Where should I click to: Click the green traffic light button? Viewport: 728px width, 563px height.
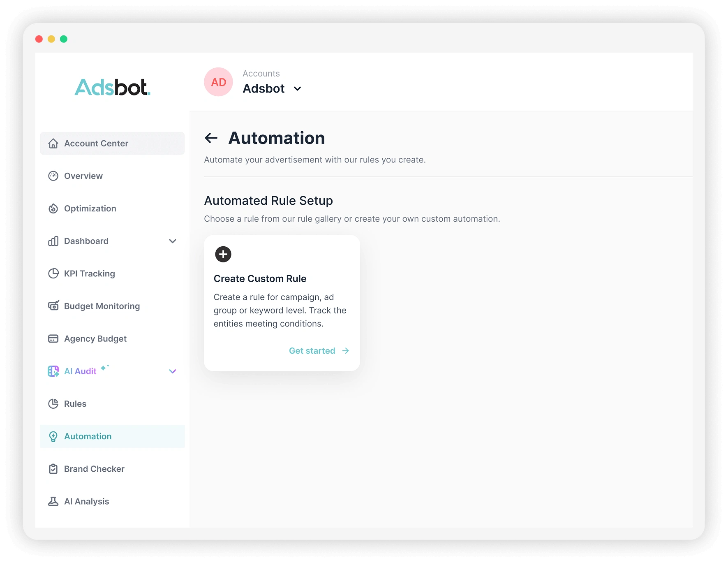64,38
